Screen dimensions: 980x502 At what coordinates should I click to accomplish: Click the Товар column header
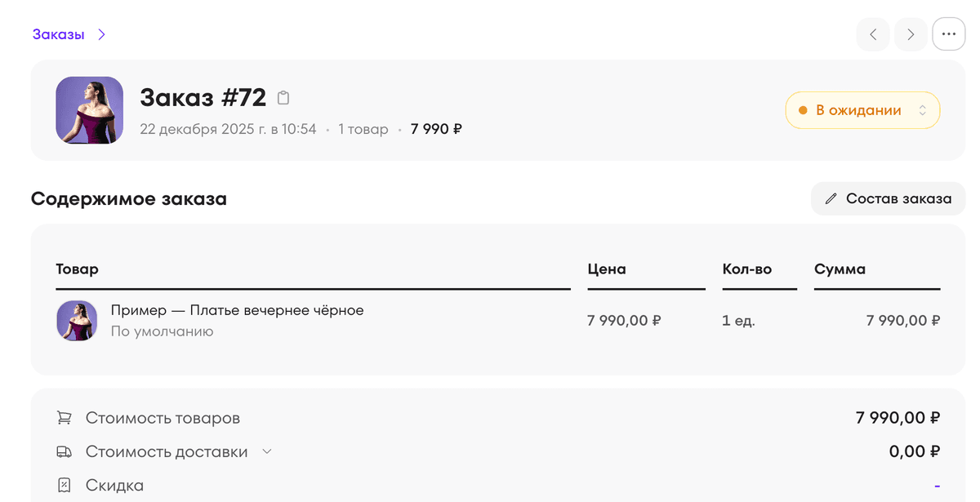click(x=77, y=269)
